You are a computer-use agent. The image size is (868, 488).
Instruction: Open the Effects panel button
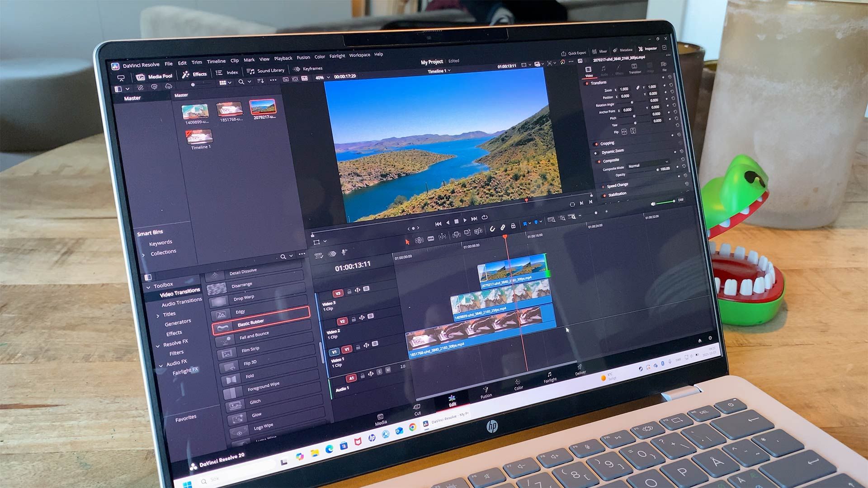click(195, 75)
